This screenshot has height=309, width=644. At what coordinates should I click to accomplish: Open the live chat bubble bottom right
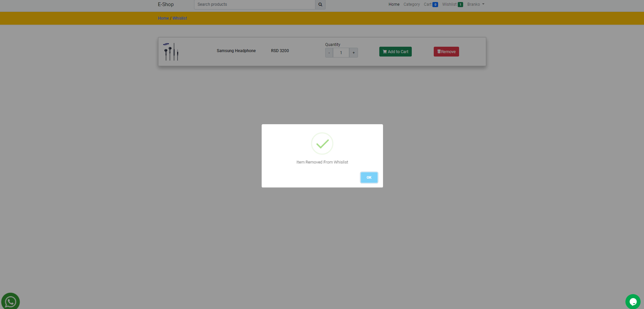(x=634, y=301)
